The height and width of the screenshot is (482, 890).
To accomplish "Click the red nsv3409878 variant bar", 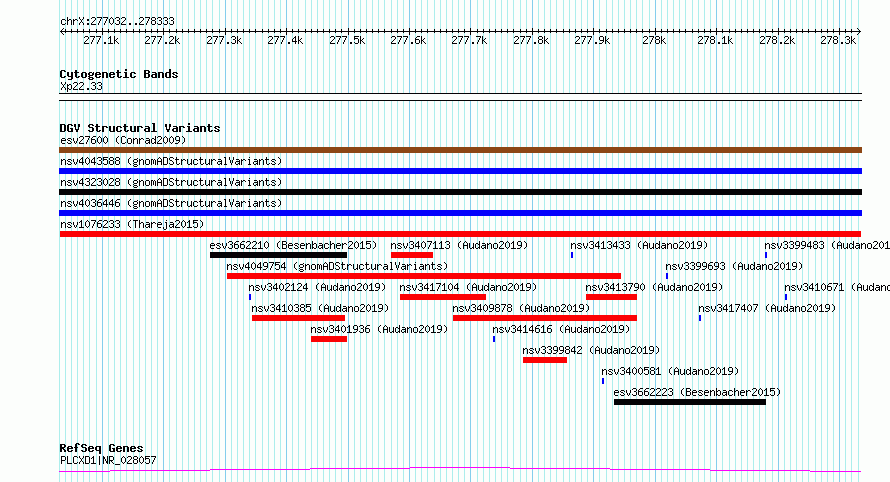I will [545, 318].
